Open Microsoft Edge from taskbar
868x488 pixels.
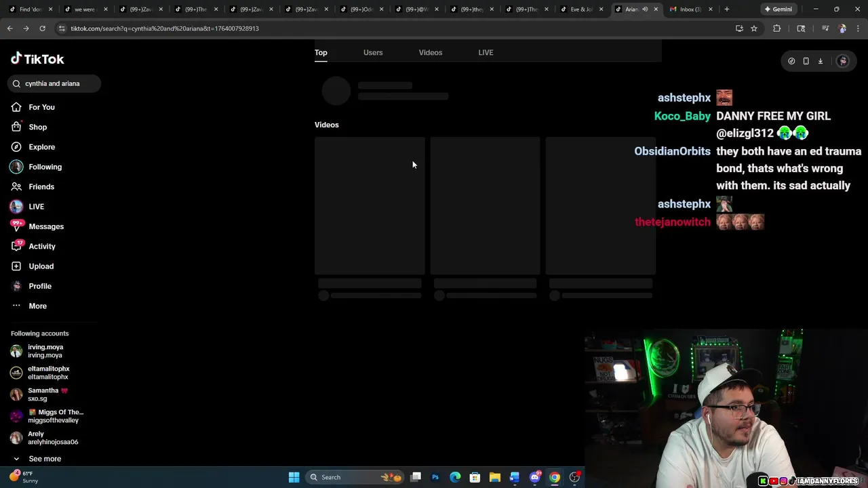tap(455, 477)
